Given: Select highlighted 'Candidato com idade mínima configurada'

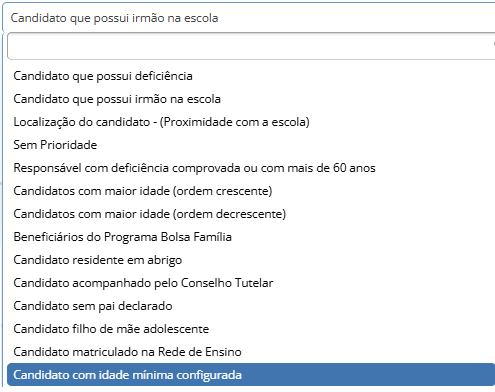Looking at the screenshot, I should click(251, 375).
